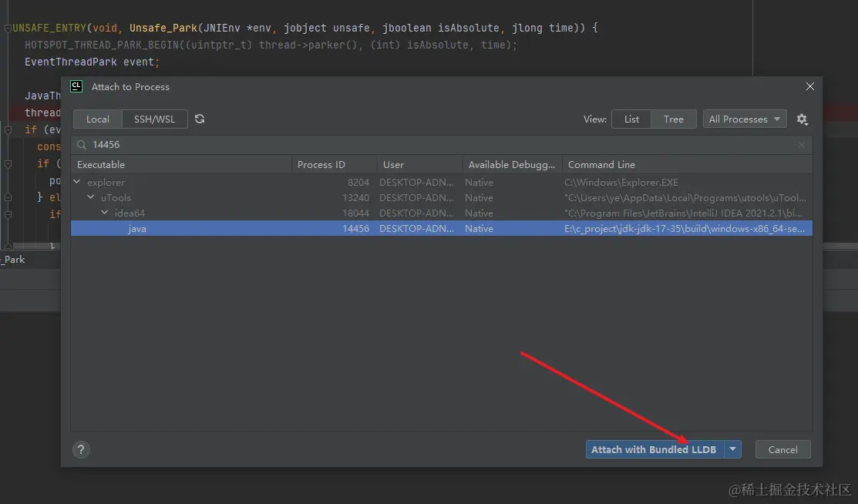Collapse the uTools tree node

[91, 197]
